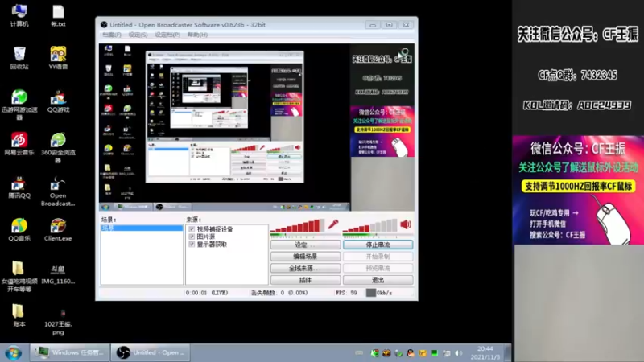Launch the 腾讯QQ desktop icon
Image resolution: width=644 pixels, height=362 pixels.
(19, 187)
